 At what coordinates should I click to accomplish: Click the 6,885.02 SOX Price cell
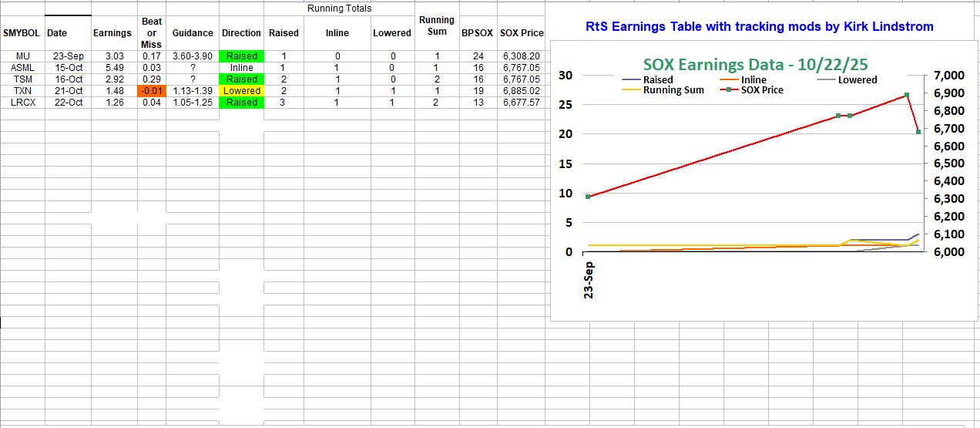(522, 91)
